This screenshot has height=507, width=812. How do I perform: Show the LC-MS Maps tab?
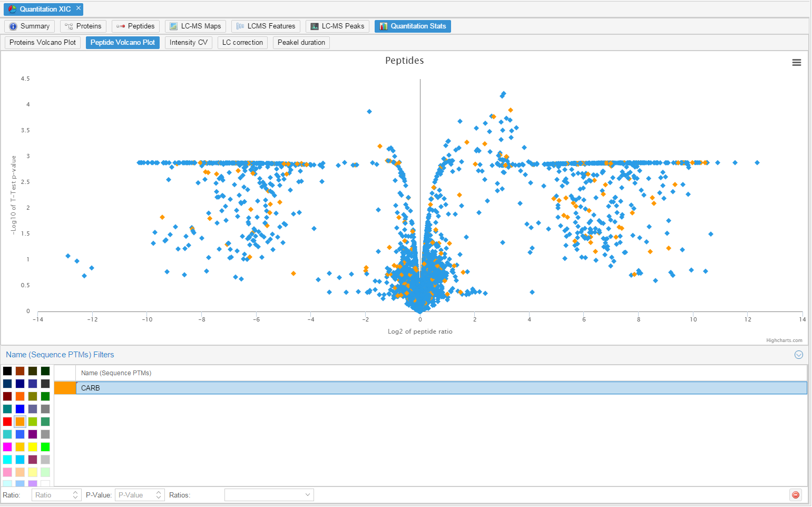pos(195,26)
